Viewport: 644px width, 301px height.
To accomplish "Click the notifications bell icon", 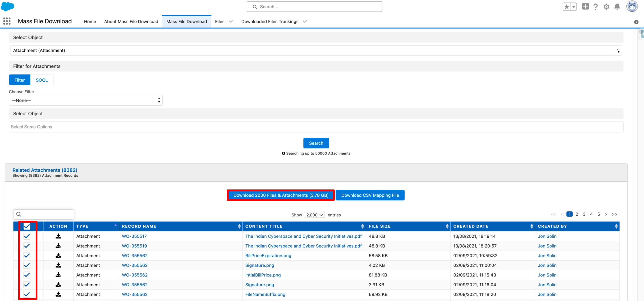I will point(617,7).
